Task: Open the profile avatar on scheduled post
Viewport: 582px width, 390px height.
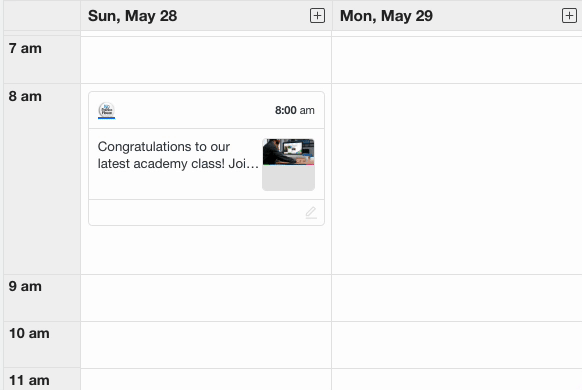Action: (107, 111)
